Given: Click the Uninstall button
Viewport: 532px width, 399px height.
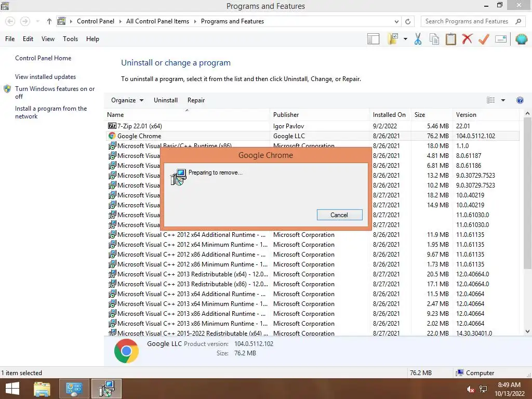Looking at the screenshot, I should (166, 100).
